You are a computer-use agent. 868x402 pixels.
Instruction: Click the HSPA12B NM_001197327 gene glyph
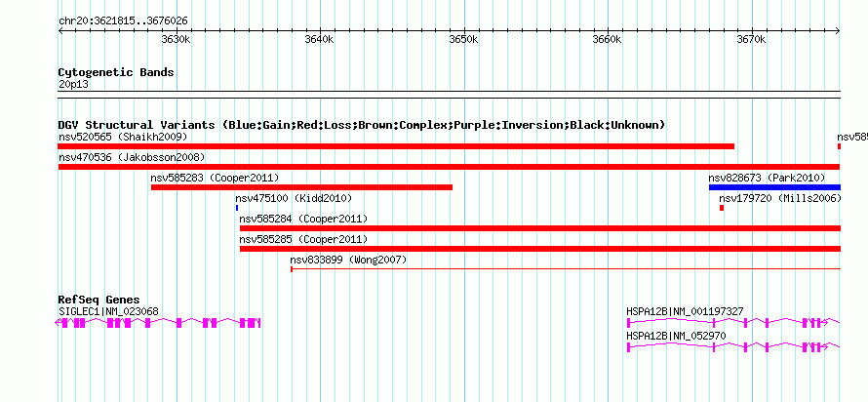[733, 322]
